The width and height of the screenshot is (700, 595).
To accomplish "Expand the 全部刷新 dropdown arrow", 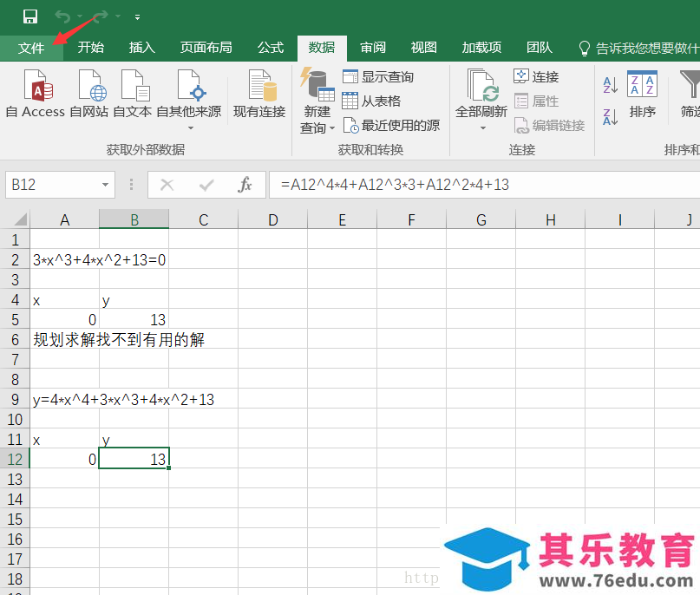I will [x=482, y=128].
